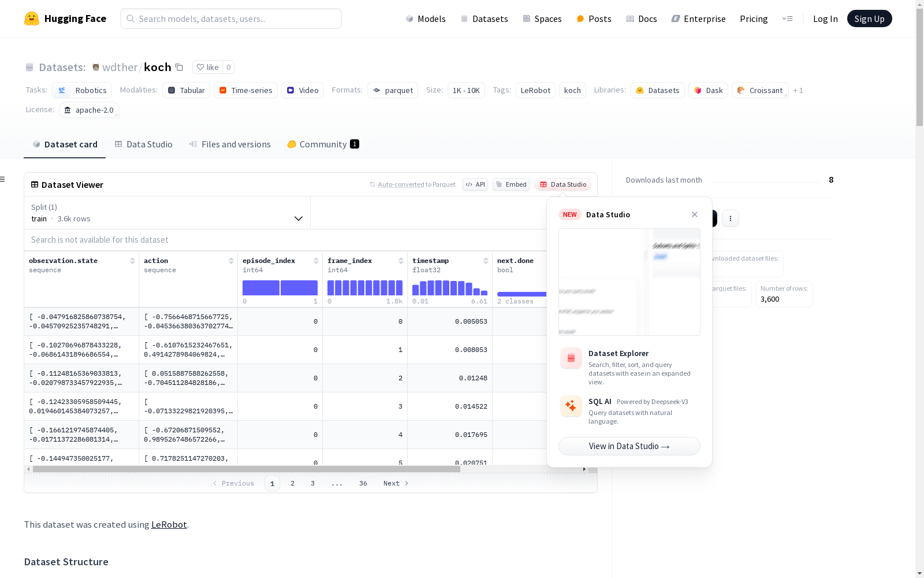Click the API button

pyautogui.click(x=475, y=184)
